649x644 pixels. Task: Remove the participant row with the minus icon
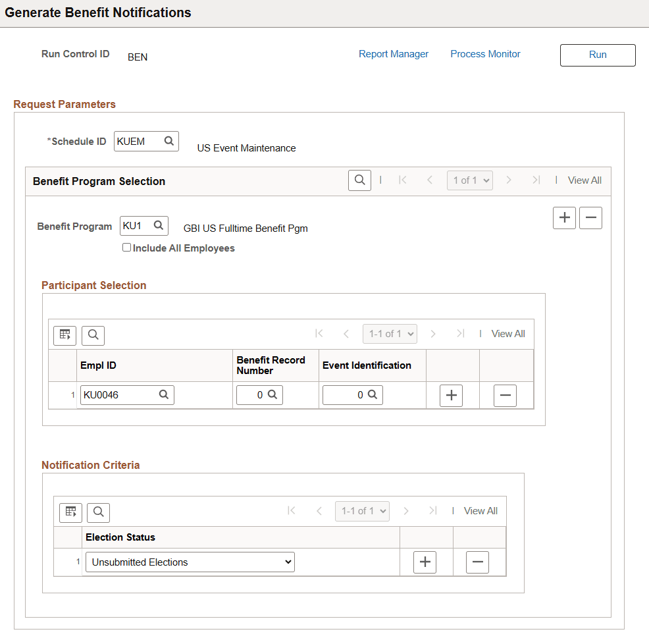click(505, 395)
